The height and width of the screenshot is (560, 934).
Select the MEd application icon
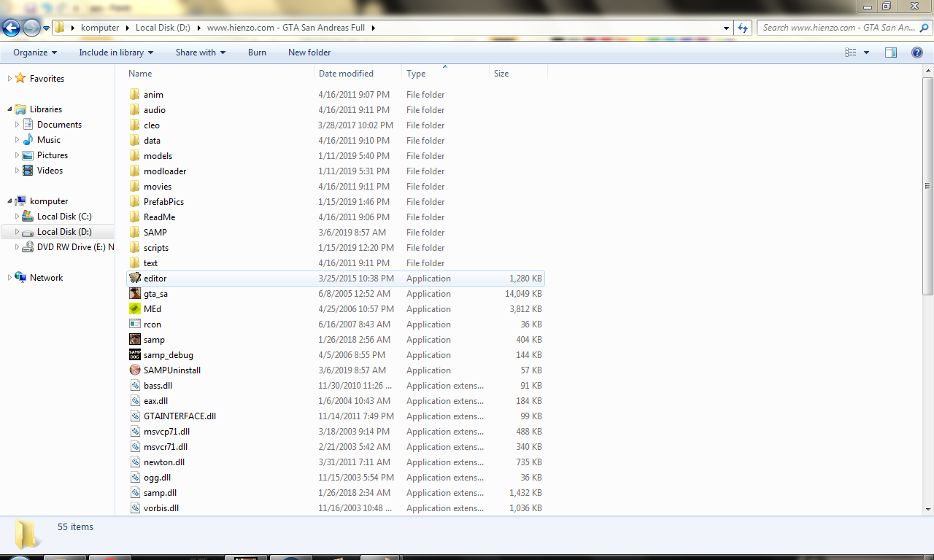[135, 309]
